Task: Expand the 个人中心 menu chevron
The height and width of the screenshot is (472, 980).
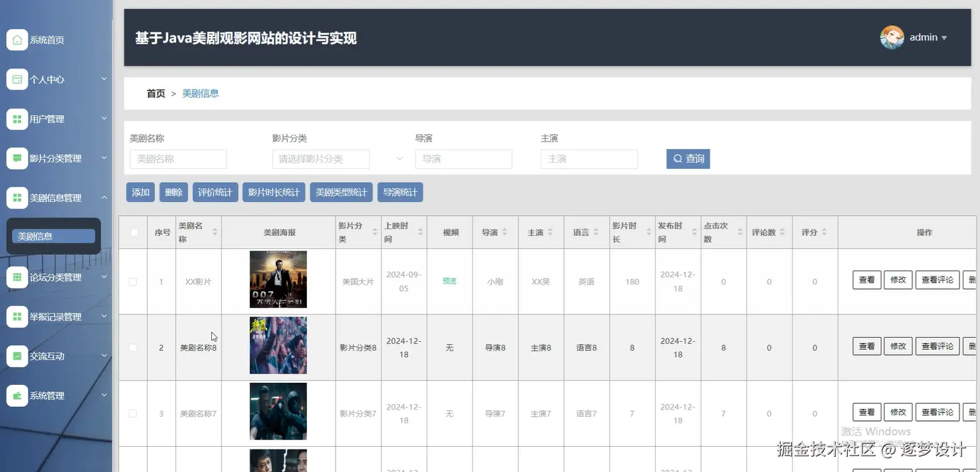Action: point(104,79)
